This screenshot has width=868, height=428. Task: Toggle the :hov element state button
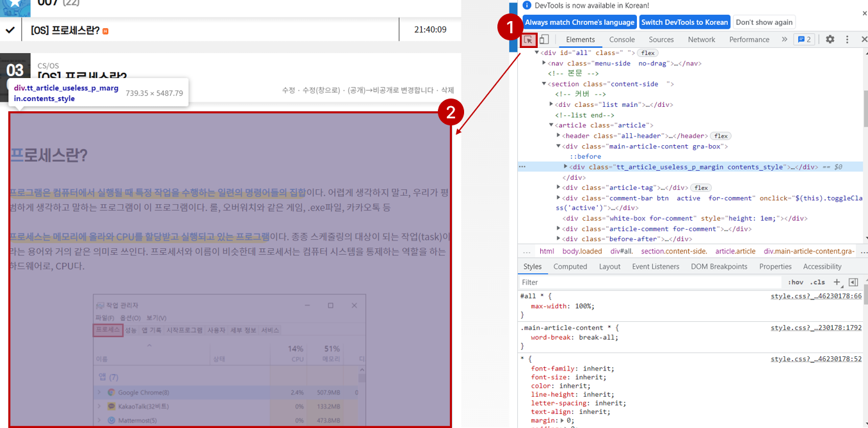(x=796, y=282)
